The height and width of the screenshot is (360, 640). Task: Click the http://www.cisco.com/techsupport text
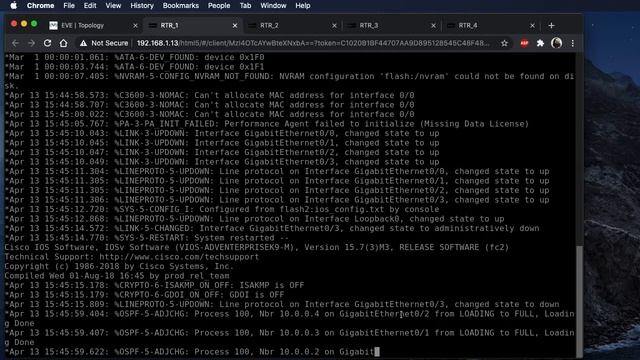pyautogui.click(x=179, y=257)
